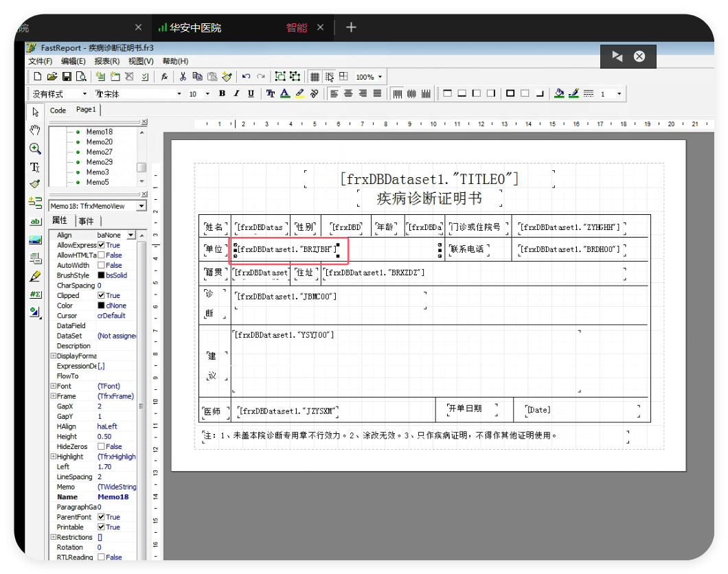Image resolution: width=728 pixels, height=574 pixels.
Task: Insert text memo object (ab icon)
Action: click(x=35, y=221)
